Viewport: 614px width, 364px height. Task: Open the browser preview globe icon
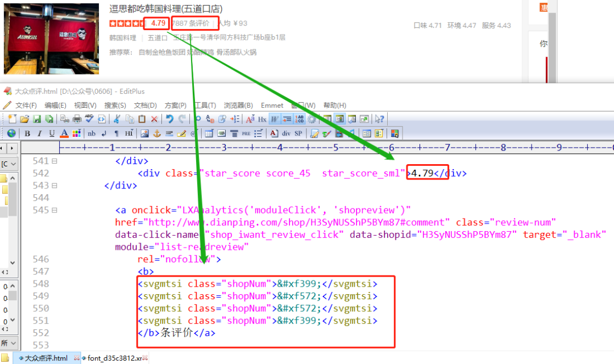tap(11, 133)
